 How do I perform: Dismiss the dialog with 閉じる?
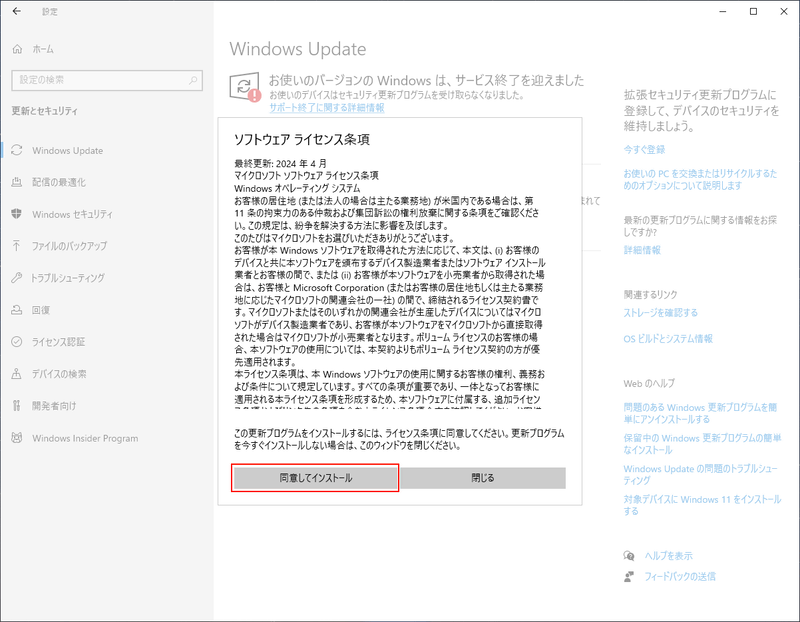(x=484, y=478)
